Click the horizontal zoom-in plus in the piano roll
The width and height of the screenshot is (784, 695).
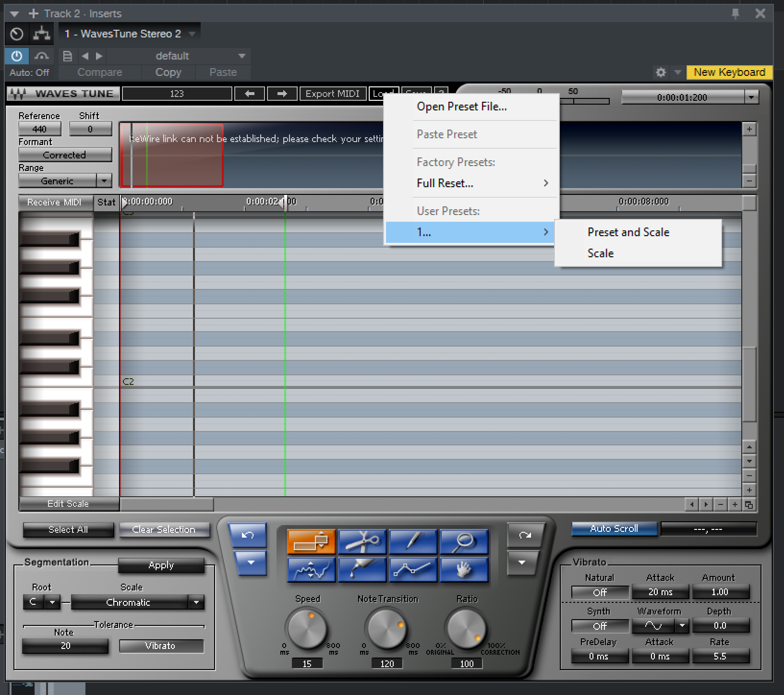pyautogui.click(x=735, y=504)
